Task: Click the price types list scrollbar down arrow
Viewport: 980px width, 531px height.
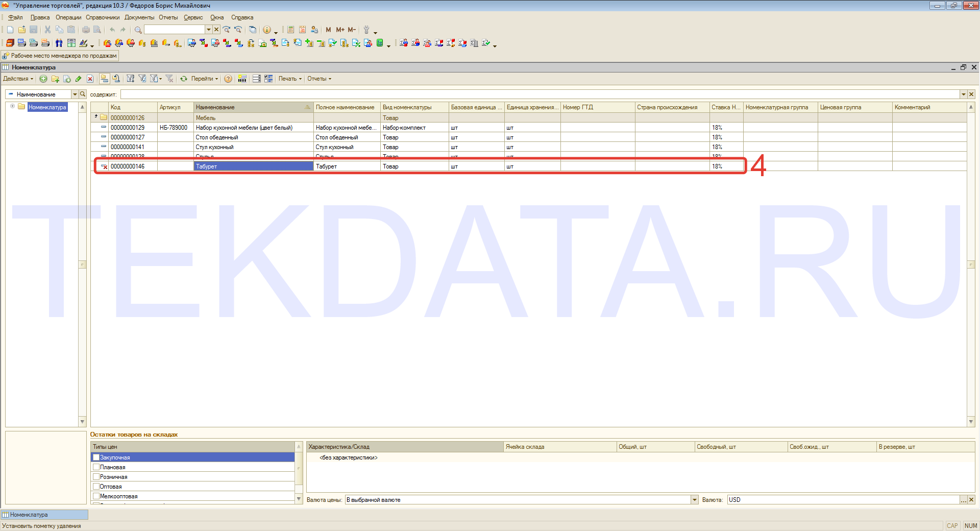Action: (299, 499)
